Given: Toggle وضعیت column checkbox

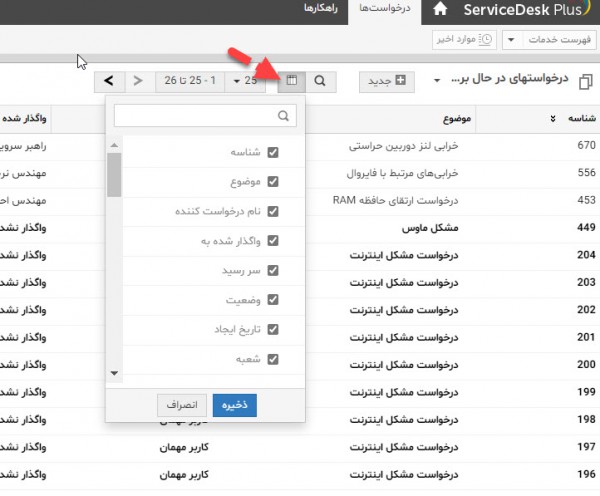Looking at the screenshot, I should coord(273,300).
